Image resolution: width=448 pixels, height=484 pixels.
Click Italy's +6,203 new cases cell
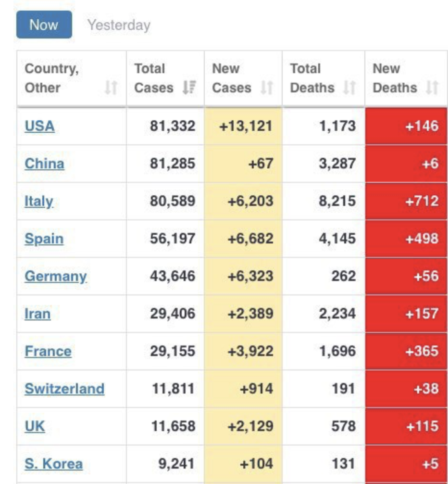coord(243,201)
